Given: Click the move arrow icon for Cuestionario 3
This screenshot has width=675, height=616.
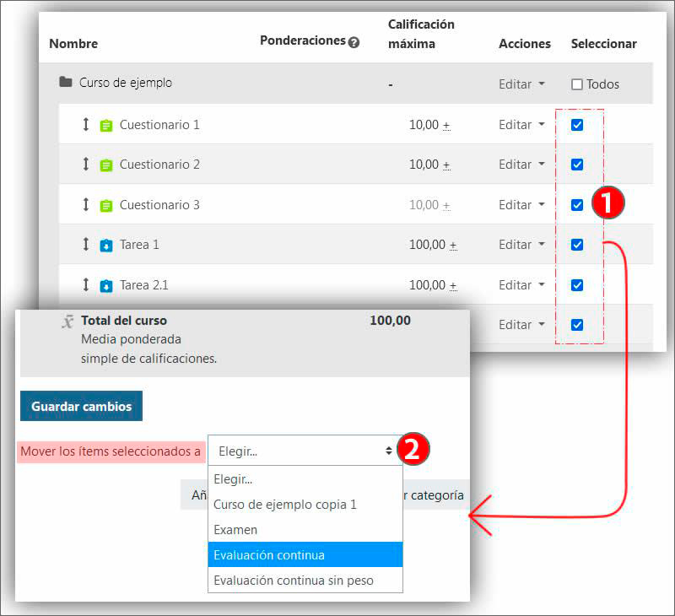Looking at the screenshot, I should 85,205.
